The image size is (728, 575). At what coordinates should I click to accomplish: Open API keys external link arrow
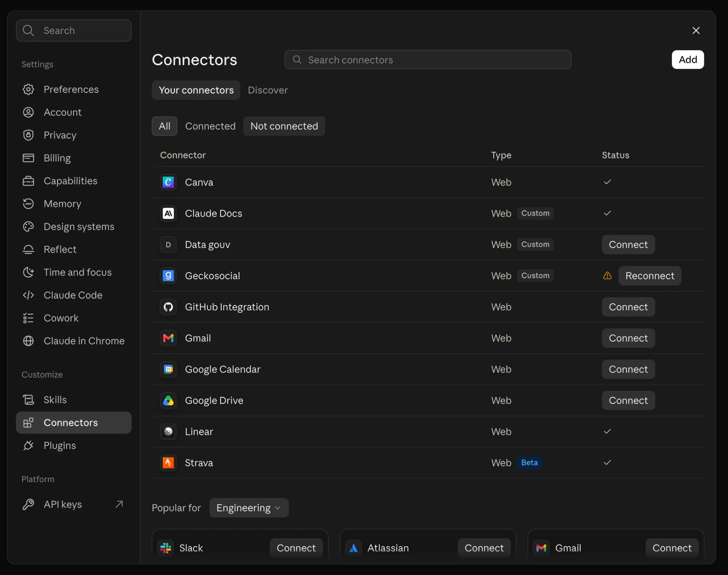pos(119,504)
